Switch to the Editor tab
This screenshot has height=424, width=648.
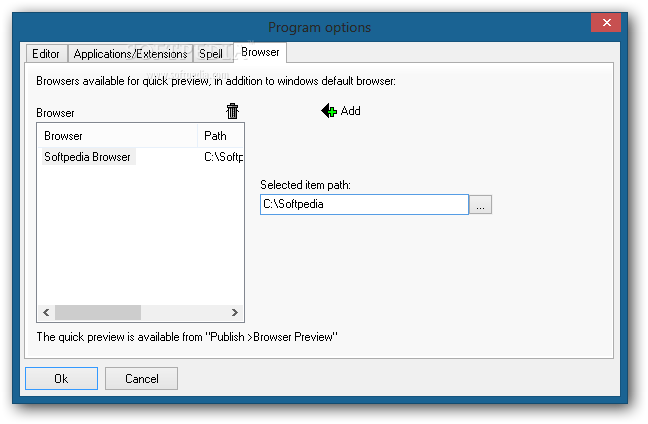[x=46, y=54]
